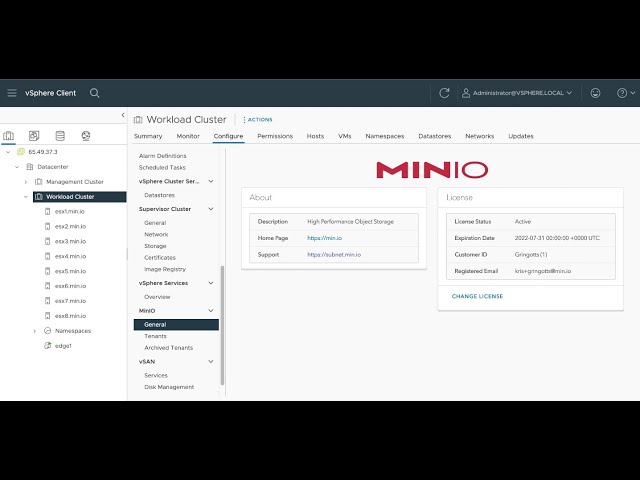640x480 pixels.
Task: Expand the Management Cluster node
Action: [x=26, y=182]
